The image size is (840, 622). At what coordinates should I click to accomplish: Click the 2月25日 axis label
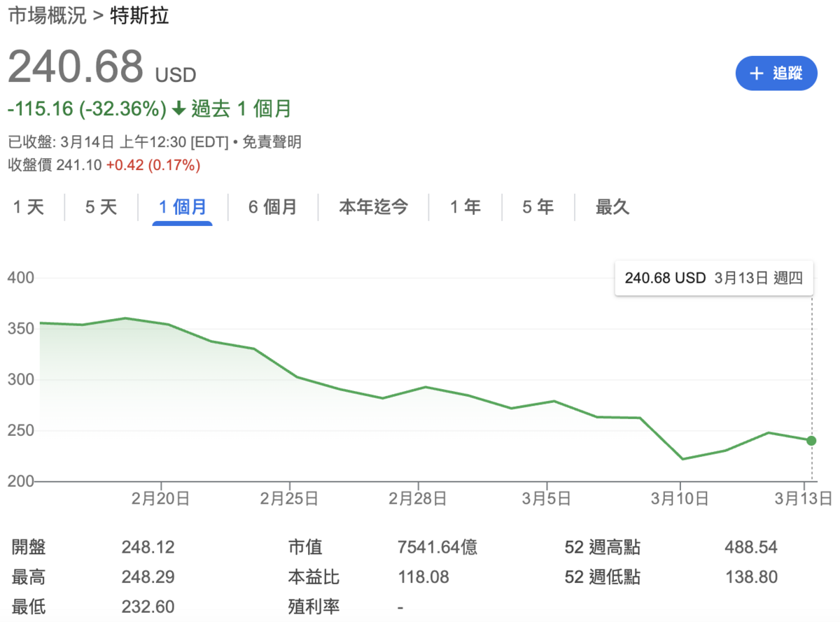pyautogui.click(x=290, y=499)
